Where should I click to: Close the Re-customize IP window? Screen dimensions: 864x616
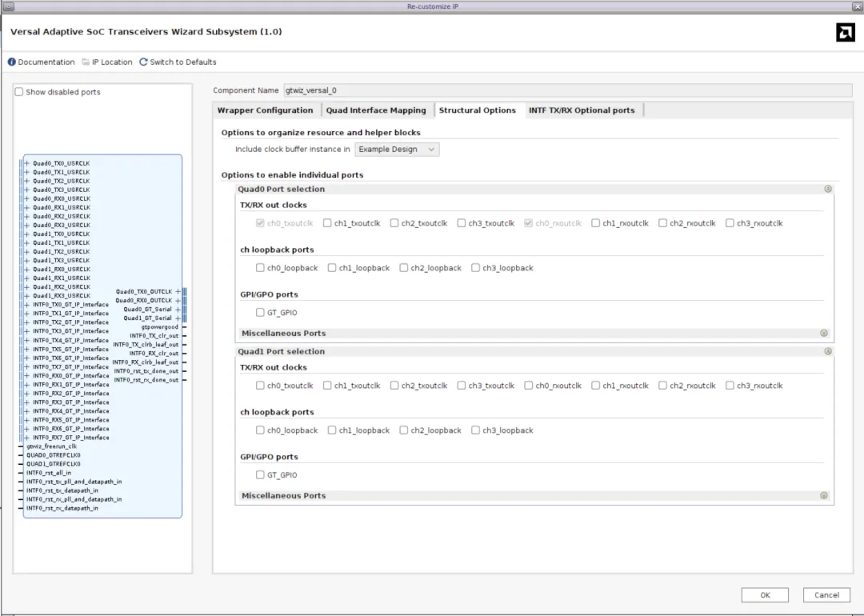click(x=857, y=6)
